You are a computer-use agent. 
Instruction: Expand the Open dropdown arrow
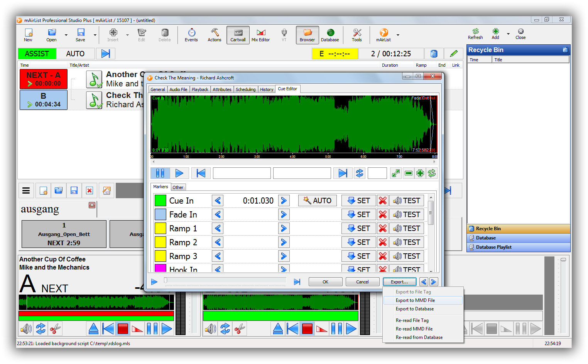pyautogui.click(x=66, y=35)
